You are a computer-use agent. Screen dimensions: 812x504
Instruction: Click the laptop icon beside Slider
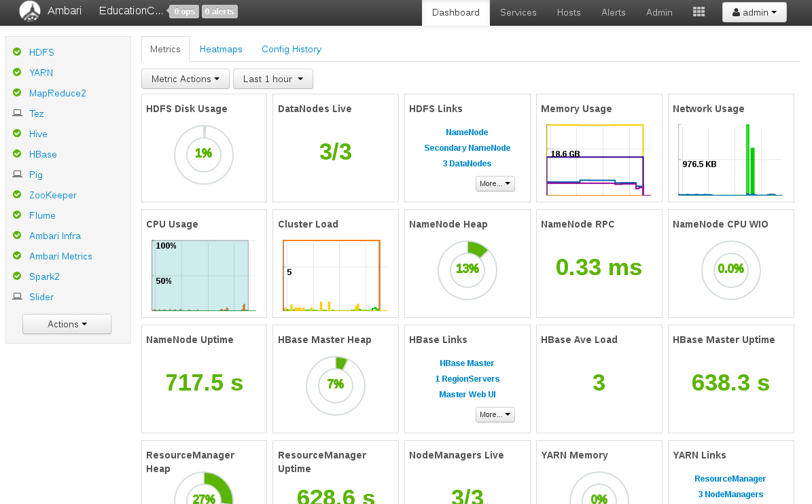pyautogui.click(x=17, y=296)
